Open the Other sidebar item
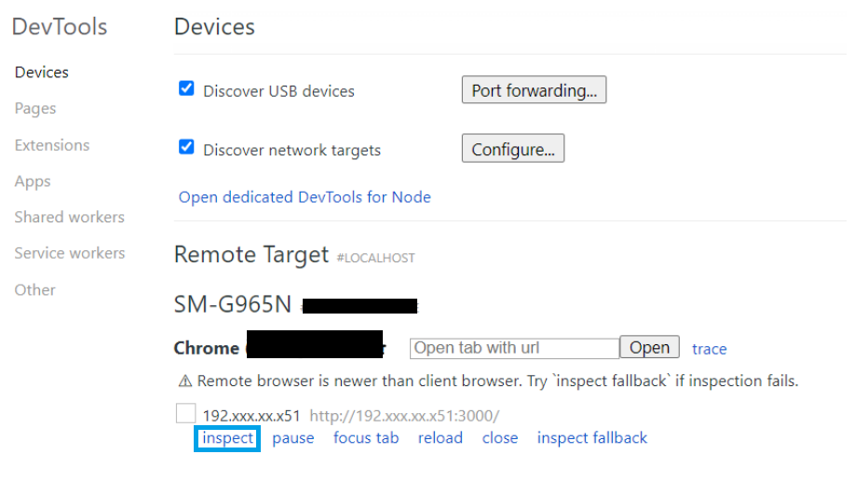 [x=34, y=290]
